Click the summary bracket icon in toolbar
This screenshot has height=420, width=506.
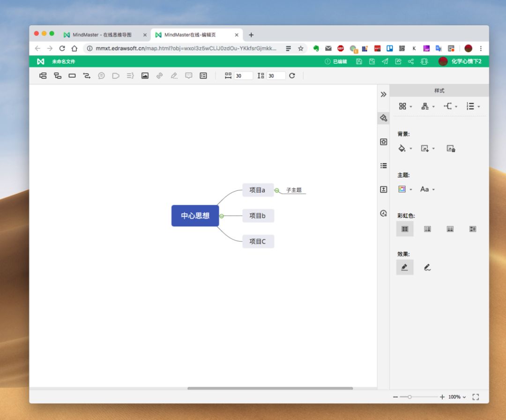130,75
